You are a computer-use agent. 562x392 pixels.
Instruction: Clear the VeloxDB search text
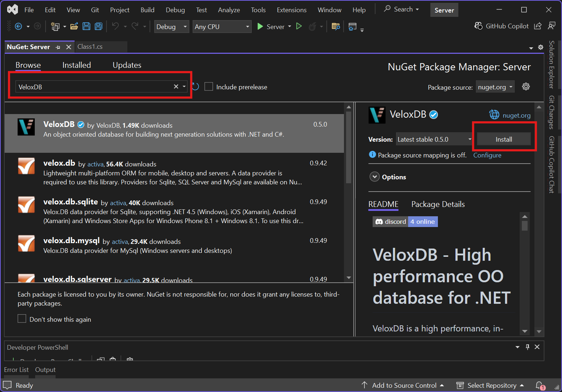click(176, 86)
